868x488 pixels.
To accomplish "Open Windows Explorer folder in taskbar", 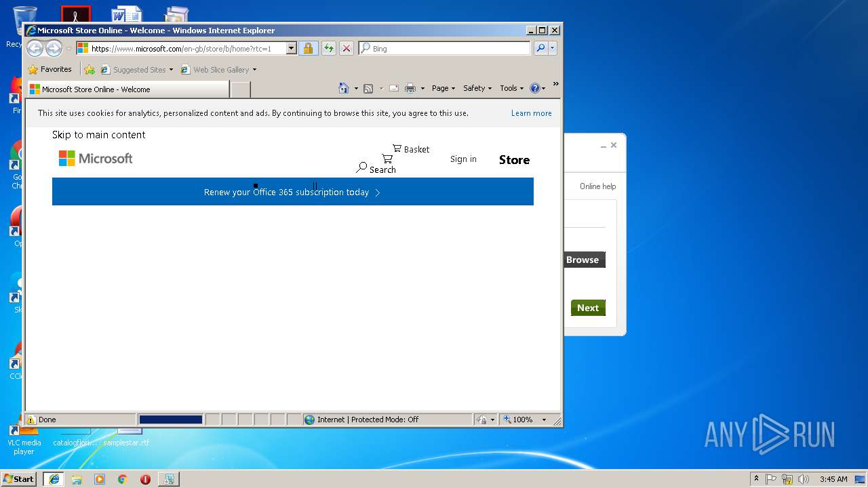I will [x=77, y=479].
